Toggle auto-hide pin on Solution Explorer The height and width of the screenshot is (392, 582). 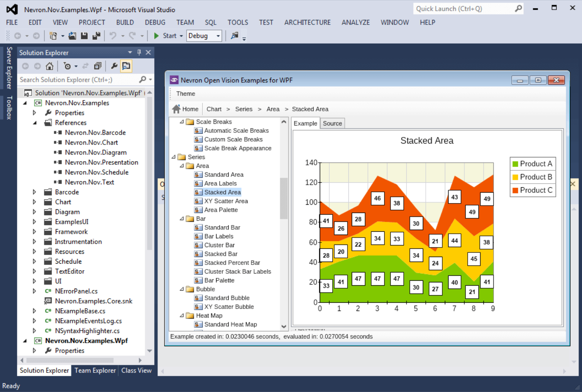pos(139,53)
